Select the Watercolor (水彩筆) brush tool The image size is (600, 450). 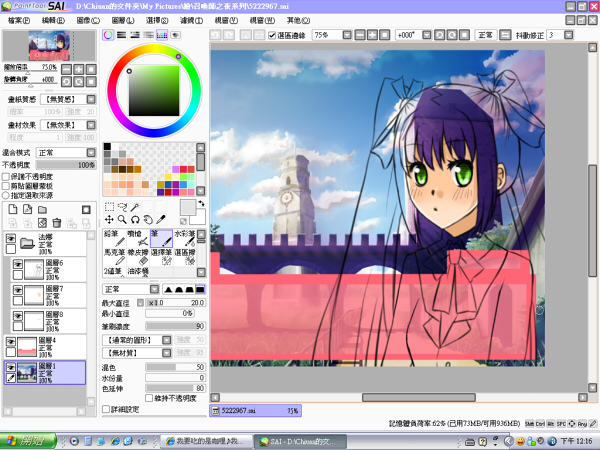tap(184, 238)
